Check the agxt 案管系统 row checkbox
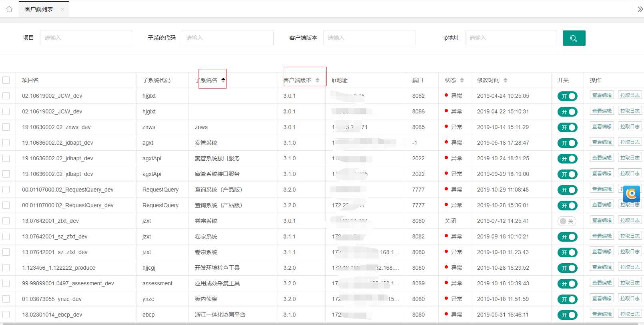Screen dimensions: 644x325 pyautogui.click(x=6, y=143)
